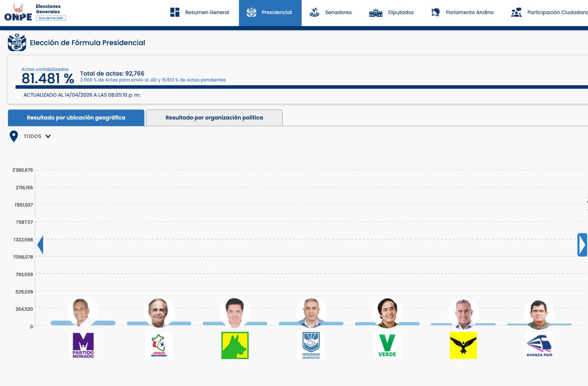
Task: Click the Elección de Fórmula Presidencial heading
Action: [x=88, y=43]
